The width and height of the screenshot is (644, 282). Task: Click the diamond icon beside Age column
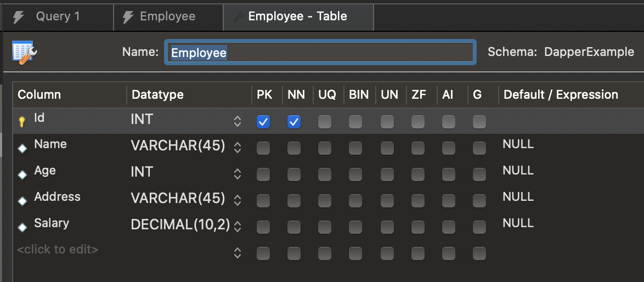[22, 174]
